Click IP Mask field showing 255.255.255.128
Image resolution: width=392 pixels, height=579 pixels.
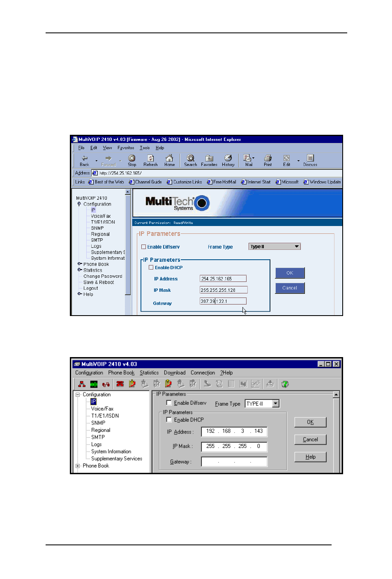point(224,290)
